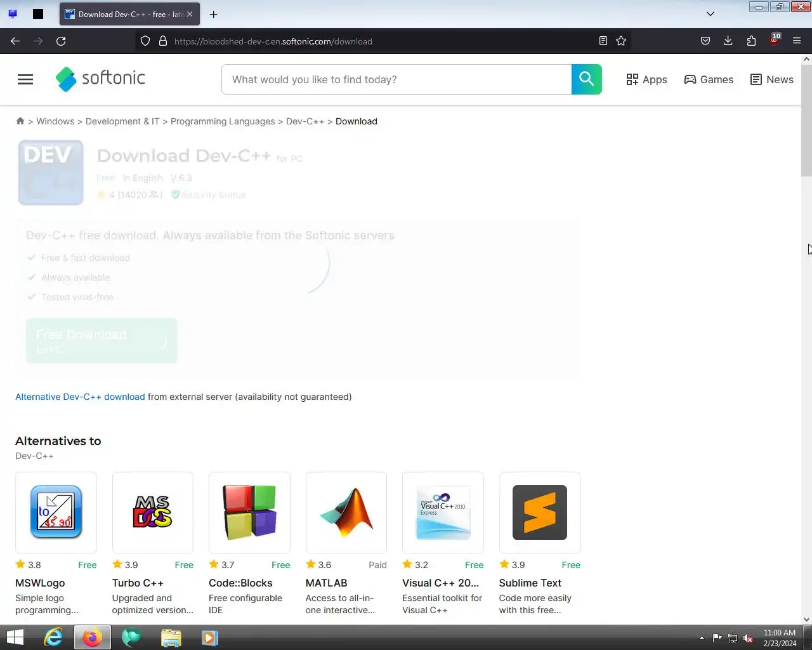Image resolution: width=812 pixels, height=650 pixels.
Task: Close the Download Dev-C++ tab
Action: [x=190, y=14]
